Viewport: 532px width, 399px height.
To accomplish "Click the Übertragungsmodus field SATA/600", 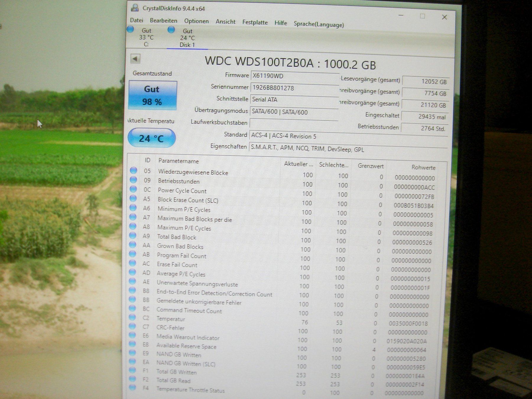I will coord(294,112).
